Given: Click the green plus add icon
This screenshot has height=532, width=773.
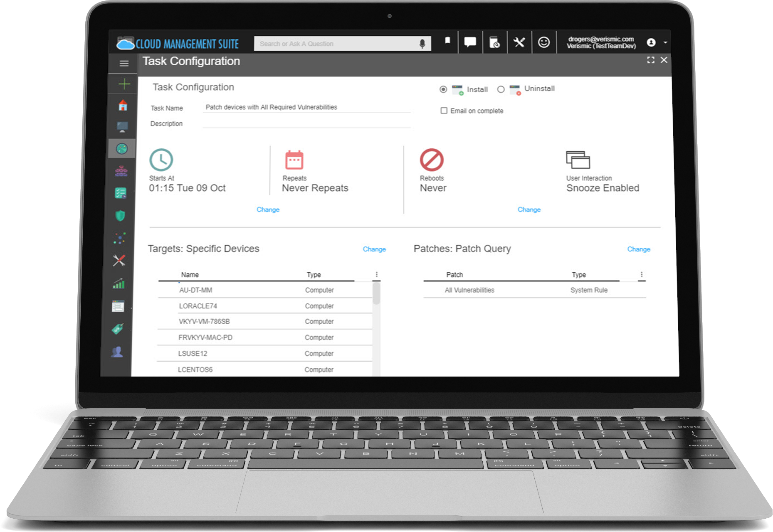Looking at the screenshot, I should [124, 84].
